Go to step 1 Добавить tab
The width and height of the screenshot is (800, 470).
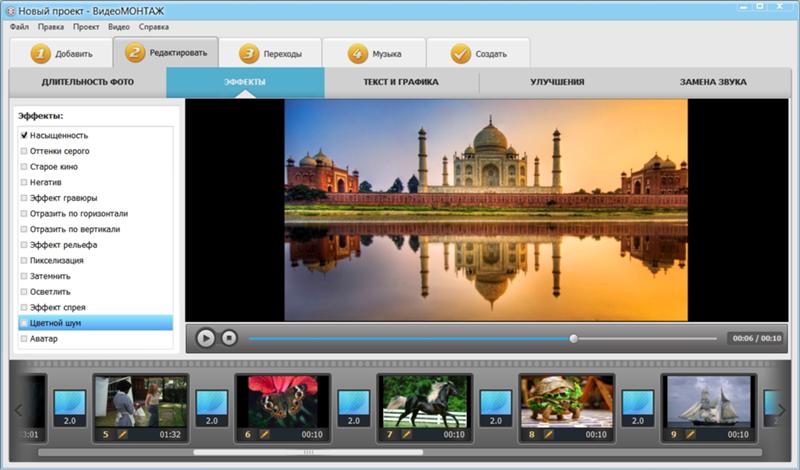61,53
